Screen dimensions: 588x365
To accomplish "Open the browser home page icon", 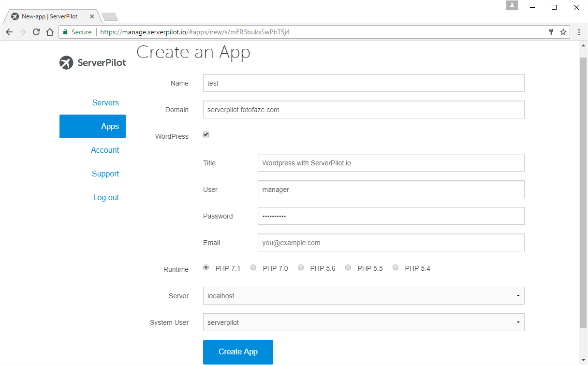I will 49,32.
